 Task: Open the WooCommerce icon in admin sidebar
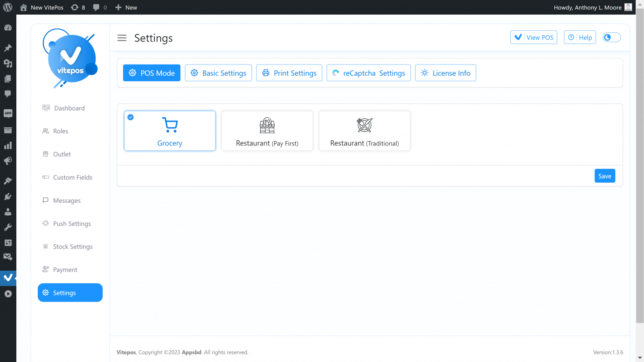8,113
